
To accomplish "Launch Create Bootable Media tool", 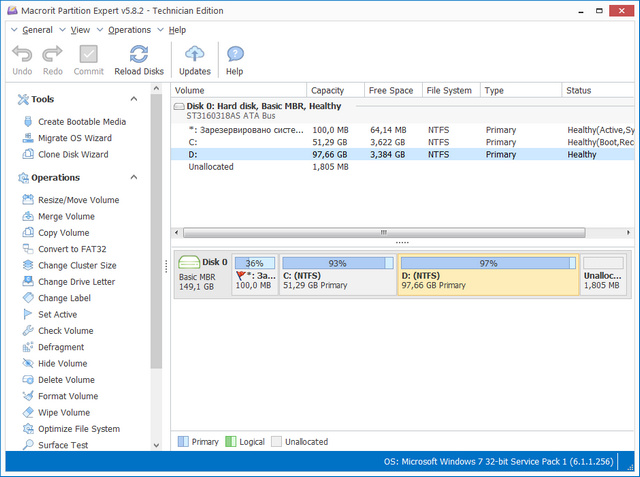I will click(79, 122).
